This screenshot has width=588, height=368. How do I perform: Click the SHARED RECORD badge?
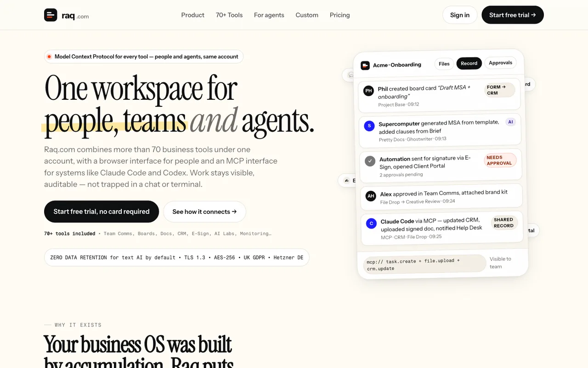point(504,223)
